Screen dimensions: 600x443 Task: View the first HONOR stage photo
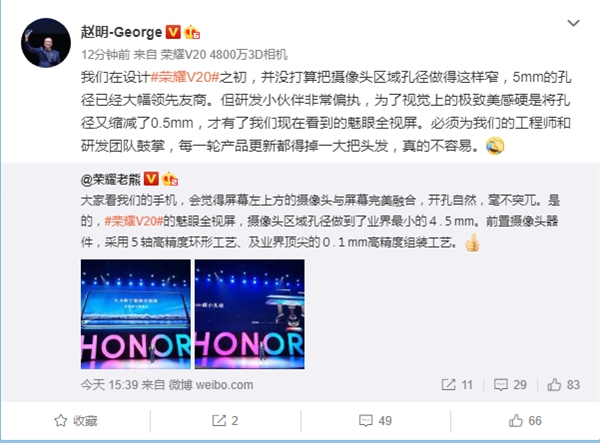135,314
